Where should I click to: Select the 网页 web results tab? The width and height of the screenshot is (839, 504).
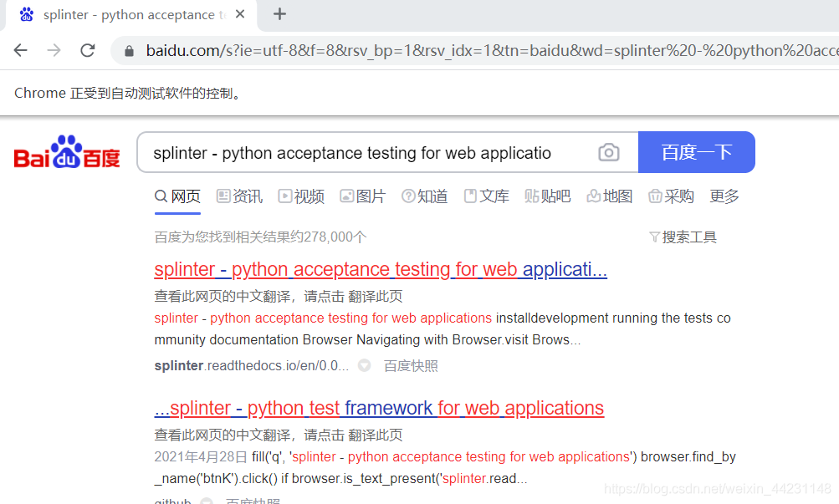point(177,196)
